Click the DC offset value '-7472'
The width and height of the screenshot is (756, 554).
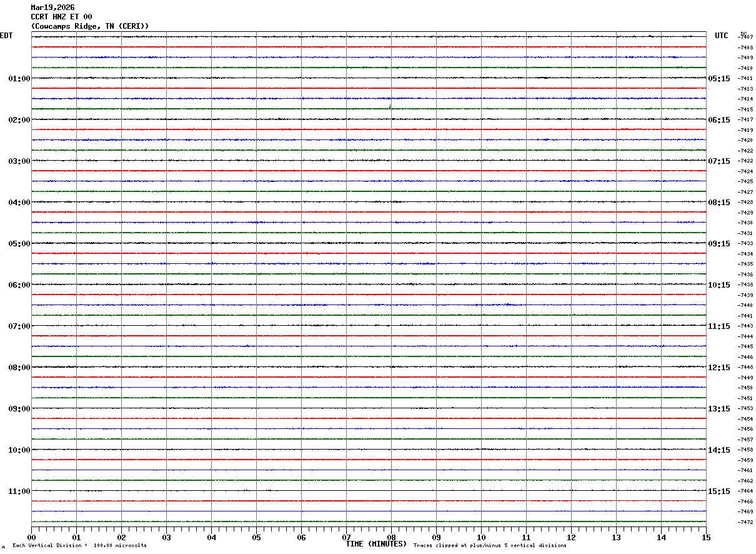click(x=745, y=522)
